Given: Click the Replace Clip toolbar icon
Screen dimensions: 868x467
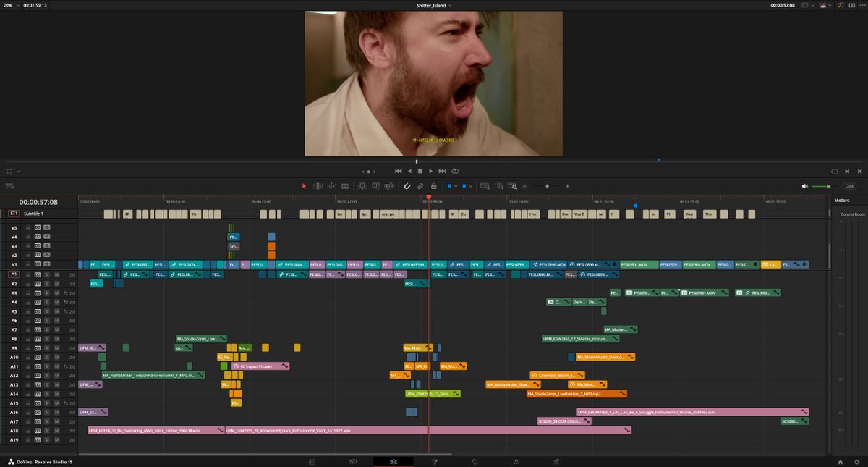Looking at the screenshot, I should pyautogui.click(x=388, y=186).
